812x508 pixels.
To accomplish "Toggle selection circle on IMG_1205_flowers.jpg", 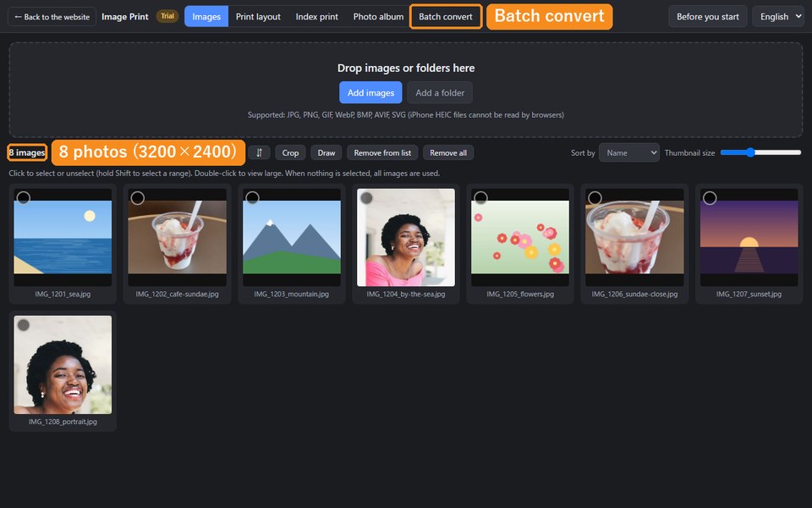I will 480,197.
